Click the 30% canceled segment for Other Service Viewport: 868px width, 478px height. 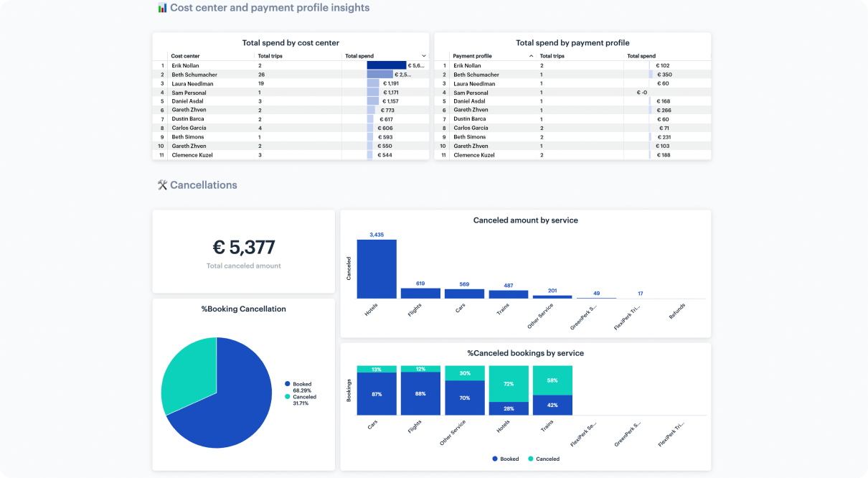click(x=464, y=373)
